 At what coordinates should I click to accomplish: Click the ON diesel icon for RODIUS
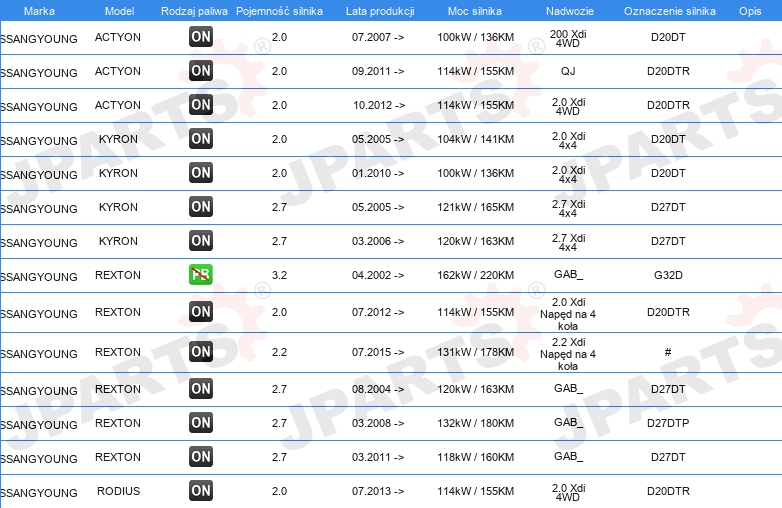201,491
